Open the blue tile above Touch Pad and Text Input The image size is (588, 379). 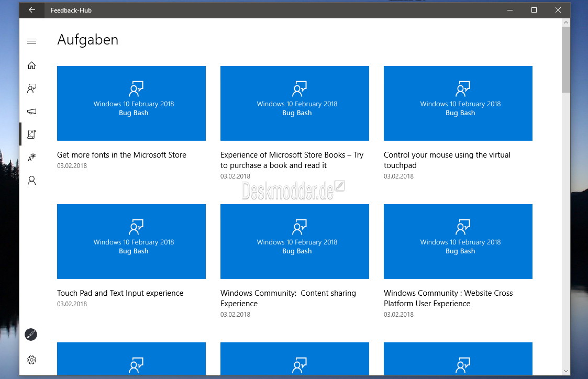tap(131, 241)
